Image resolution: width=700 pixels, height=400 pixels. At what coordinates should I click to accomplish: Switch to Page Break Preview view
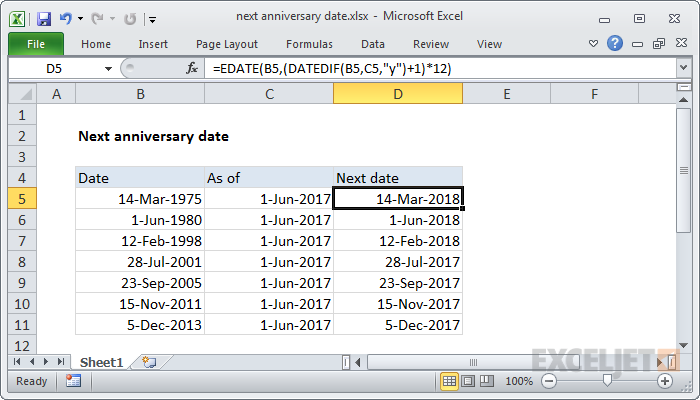[x=486, y=381]
